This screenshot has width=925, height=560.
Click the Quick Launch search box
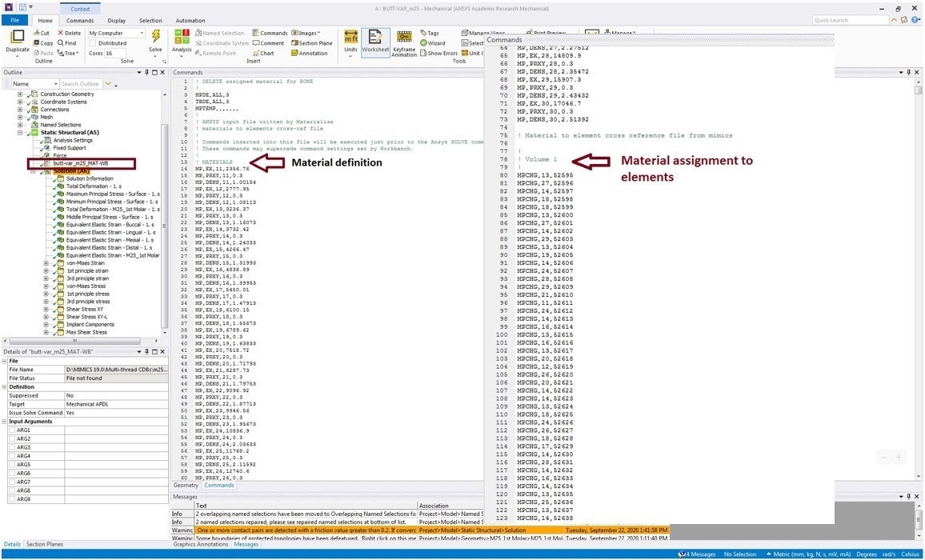coord(850,20)
